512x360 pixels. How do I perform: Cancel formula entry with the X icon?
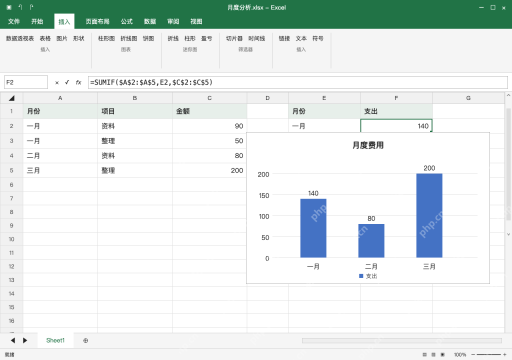pyautogui.click(x=57, y=83)
